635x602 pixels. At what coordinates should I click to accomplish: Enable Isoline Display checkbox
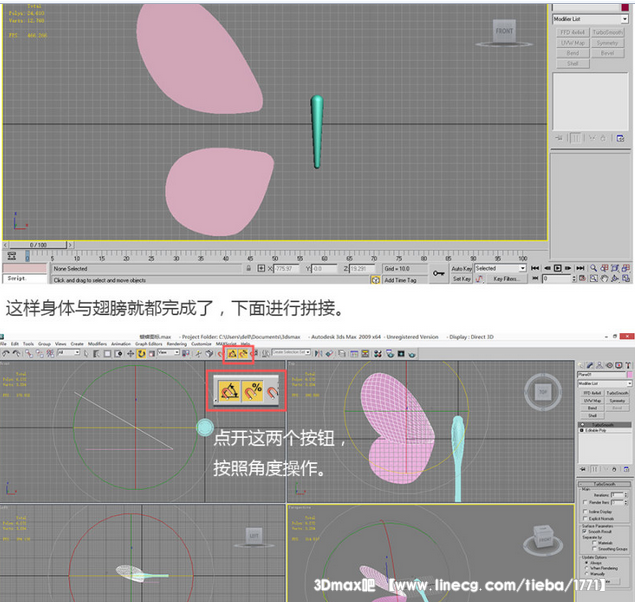(585, 512)
